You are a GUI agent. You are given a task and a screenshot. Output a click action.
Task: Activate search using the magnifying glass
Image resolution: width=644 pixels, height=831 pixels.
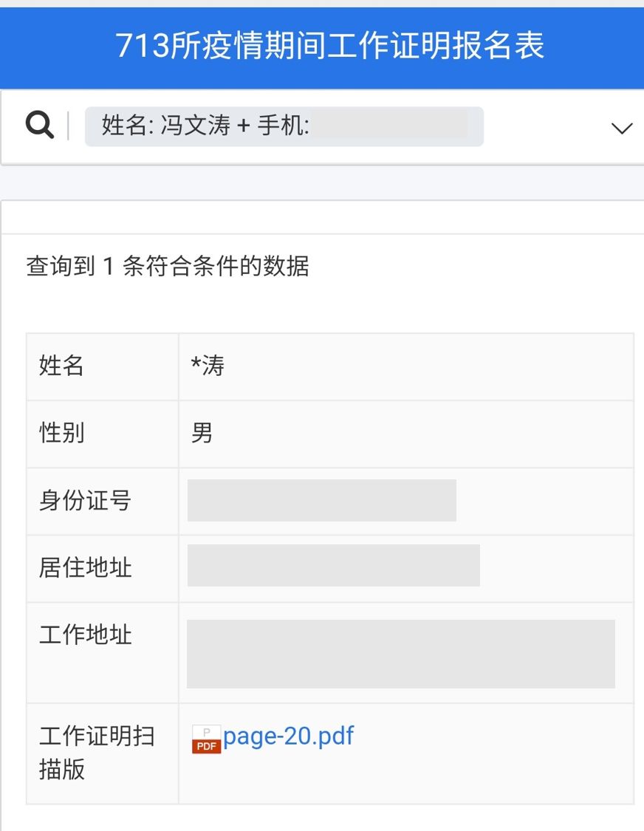[x=39, y=124]
